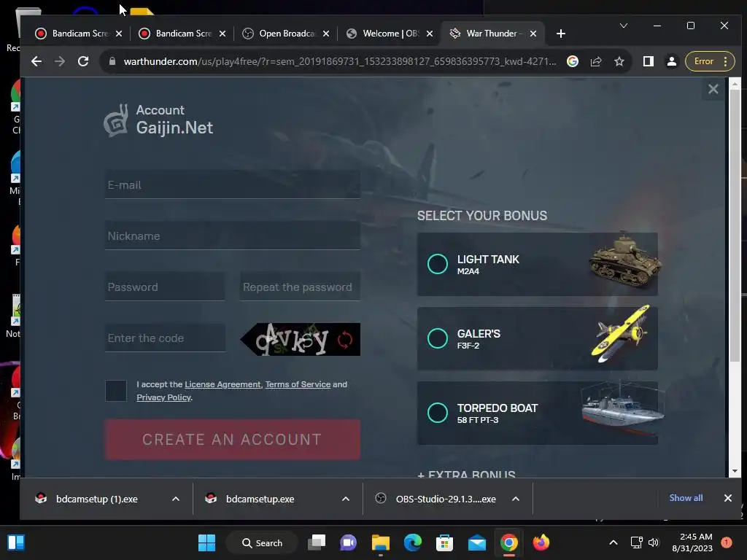Click the Google icon in the address bar
The height and width of the screenshot is (560, 747).
pyautogui.click(x=573, y=61)
